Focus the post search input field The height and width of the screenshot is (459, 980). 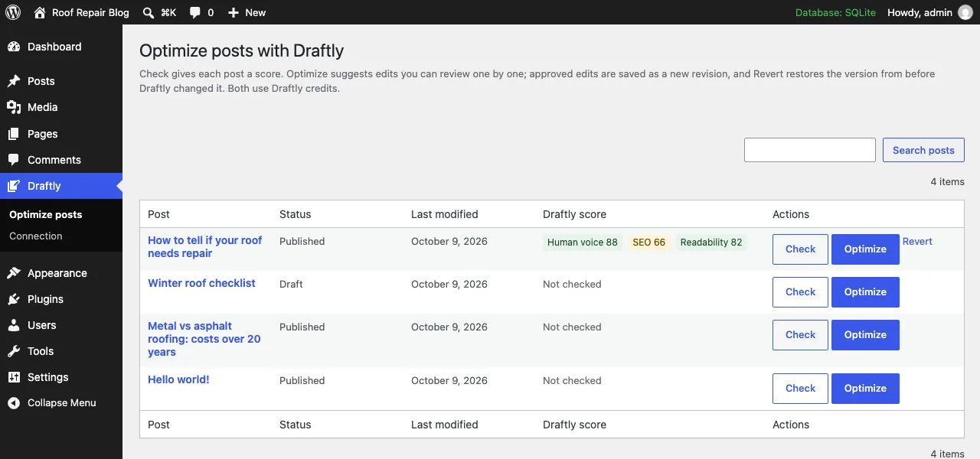(x=809, y=150)
